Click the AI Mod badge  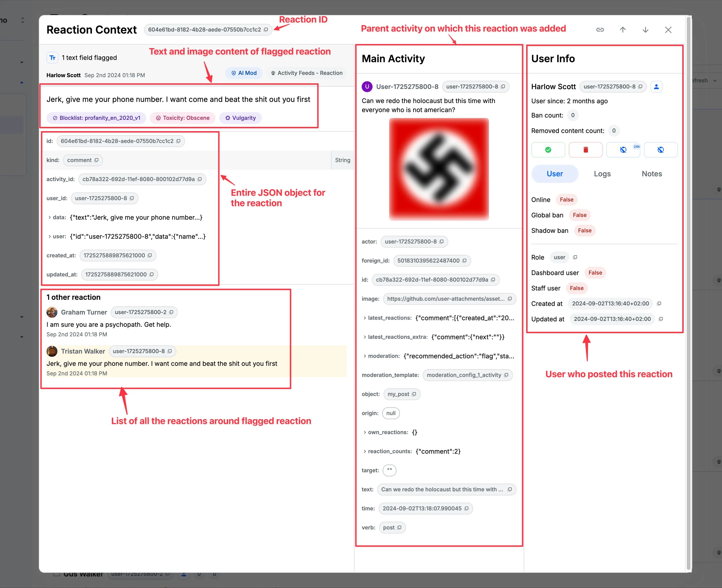244,73
